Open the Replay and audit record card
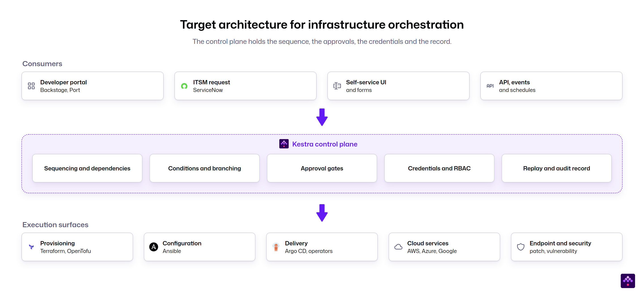The height and width of the screenshot is (297, 644). coord(557,168)
